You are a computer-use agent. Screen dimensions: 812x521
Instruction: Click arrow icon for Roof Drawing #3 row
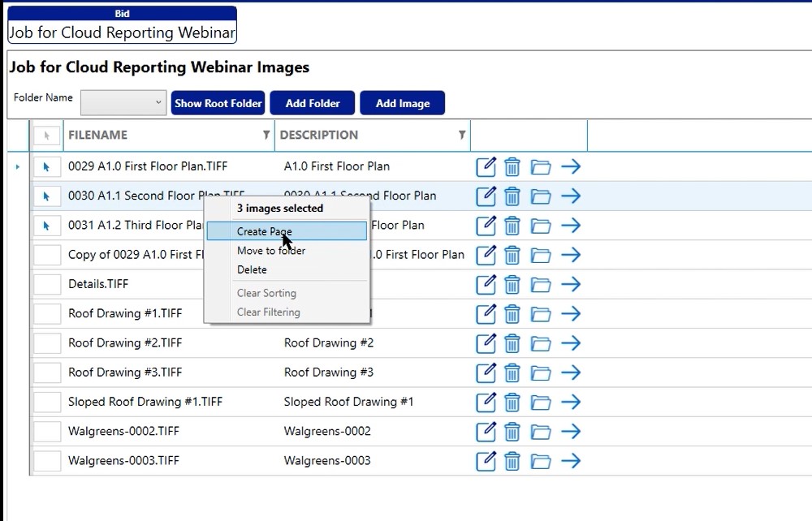point(571,372)
